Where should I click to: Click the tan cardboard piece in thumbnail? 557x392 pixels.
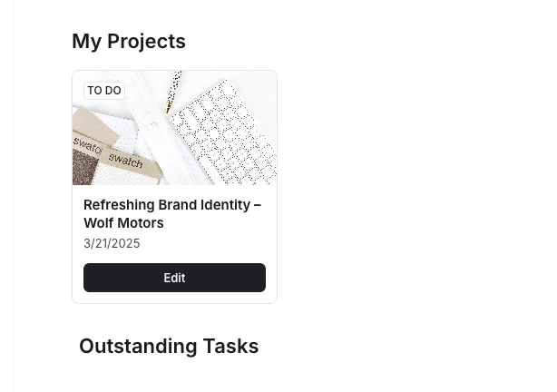point(93,125)
